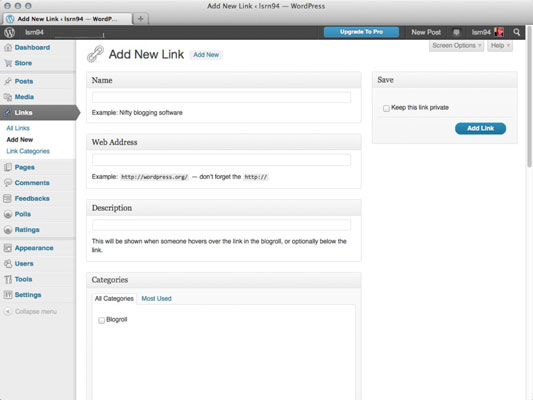Check the Blogroll category box
The width and height of the screenshot is (533, 400).
point(101,320)
